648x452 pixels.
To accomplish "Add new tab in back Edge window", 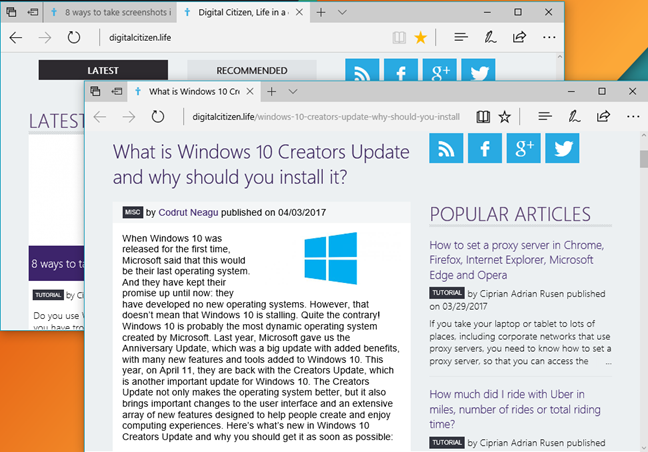I will point(321,12).
